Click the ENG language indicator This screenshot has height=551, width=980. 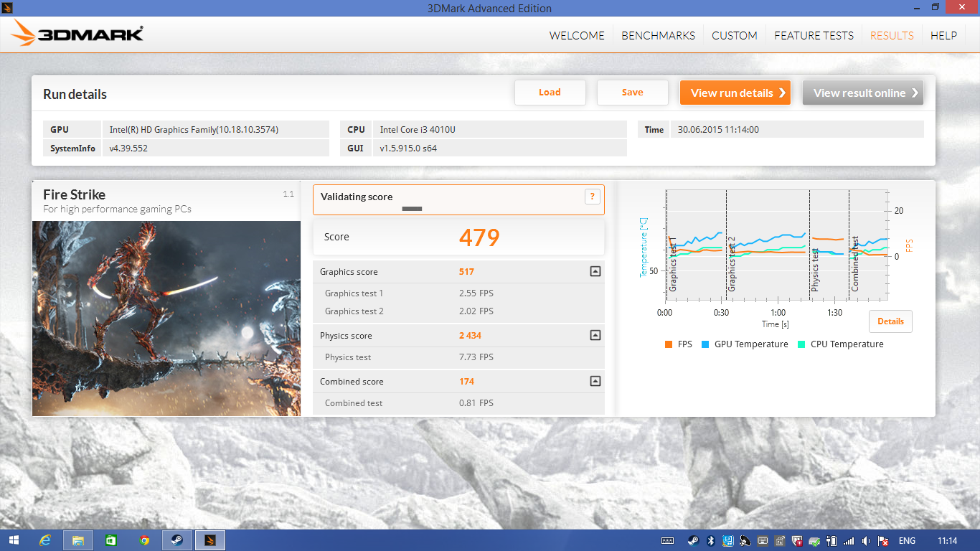tap(907, 540)
